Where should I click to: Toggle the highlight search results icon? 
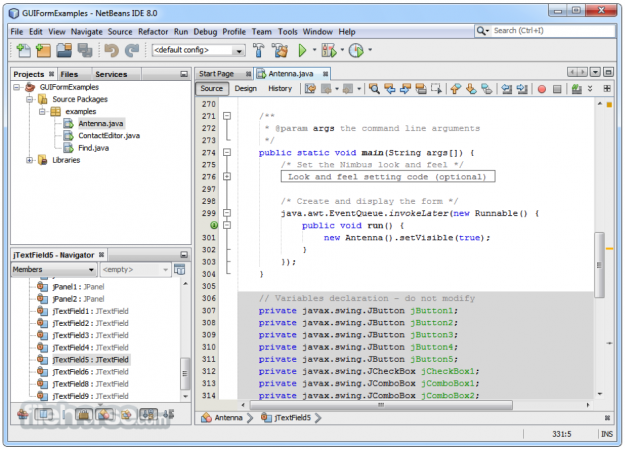pos(421,88)
